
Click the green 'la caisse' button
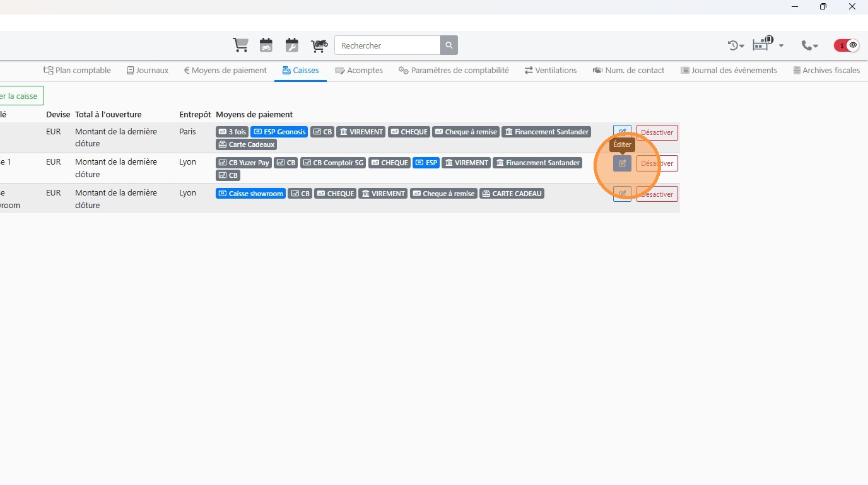point(21,96)
